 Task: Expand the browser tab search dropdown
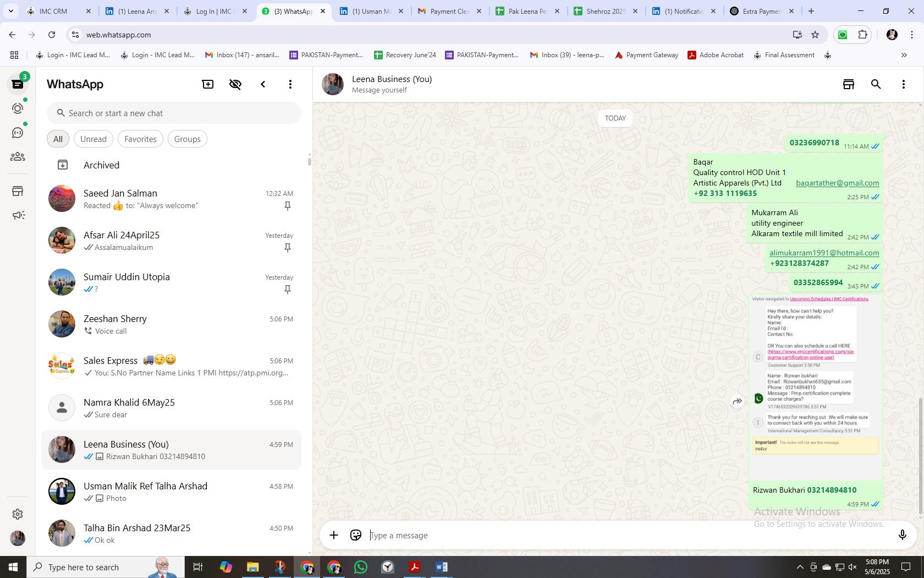(x=10, y=11)
